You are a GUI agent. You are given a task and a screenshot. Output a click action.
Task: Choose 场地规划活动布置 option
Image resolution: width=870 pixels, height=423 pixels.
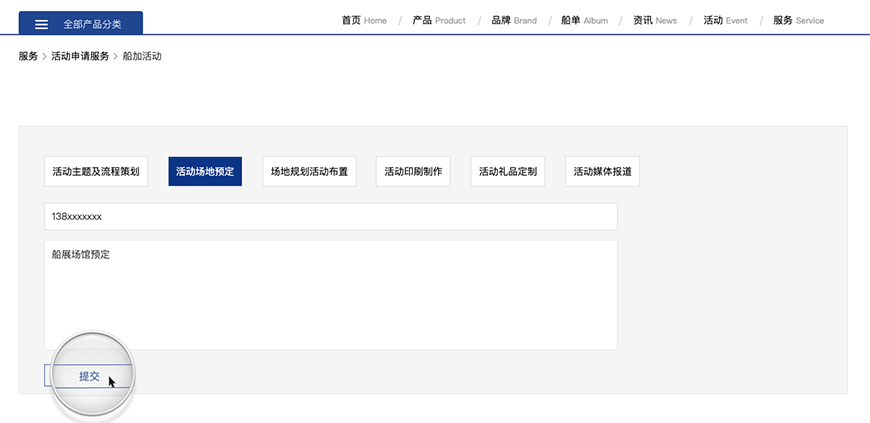pyautogui.click(x=309, y=171)
